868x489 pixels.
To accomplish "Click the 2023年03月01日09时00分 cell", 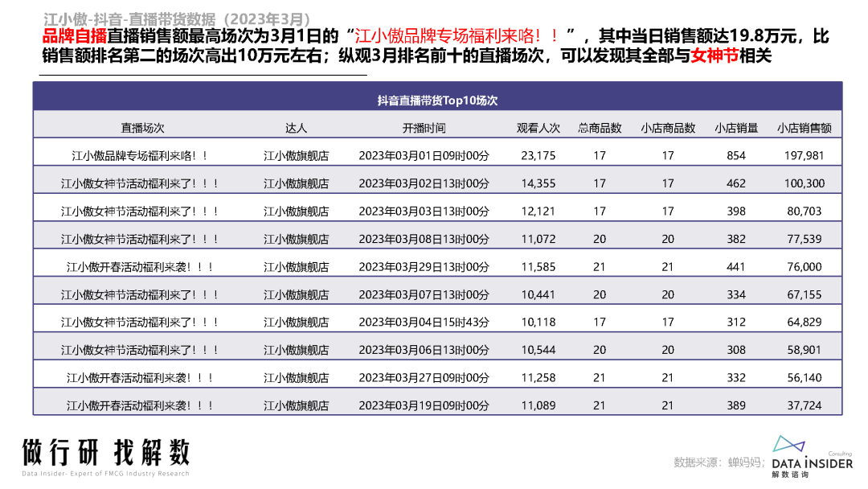I will (x=424, y=155).
